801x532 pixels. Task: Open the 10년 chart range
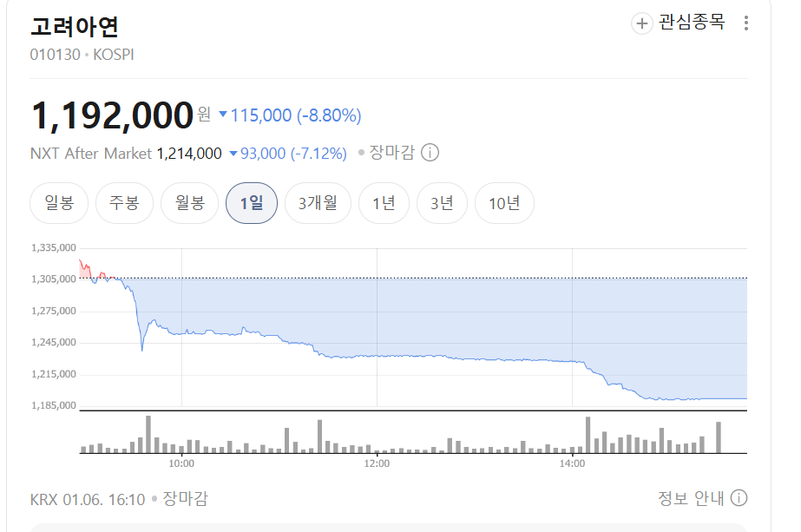(504, 203)
